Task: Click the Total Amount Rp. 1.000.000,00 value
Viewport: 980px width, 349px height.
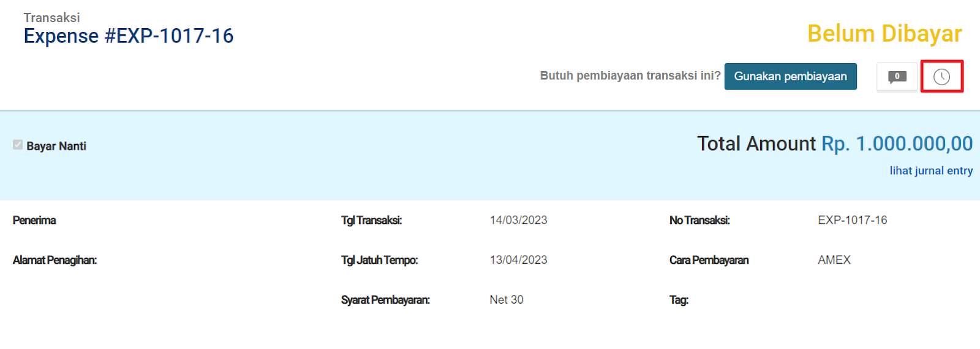Action: 897,144
